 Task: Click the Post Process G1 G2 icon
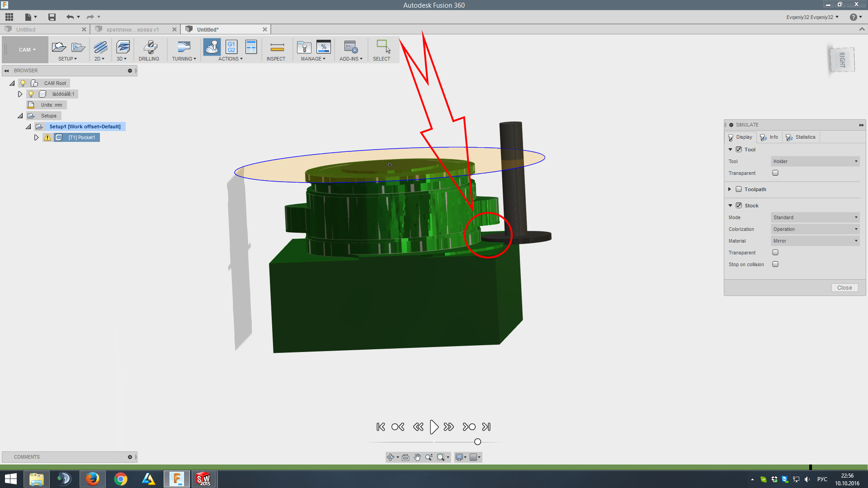(x=231, y=47)
